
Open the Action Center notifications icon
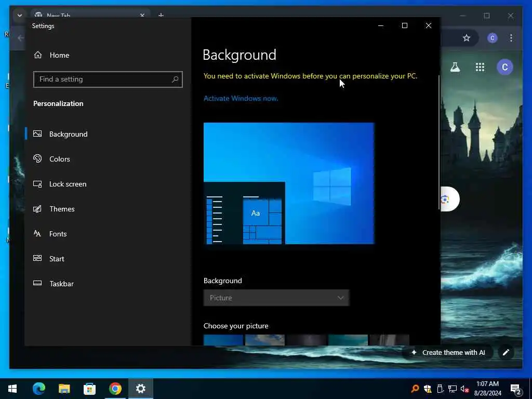point(516,389)
